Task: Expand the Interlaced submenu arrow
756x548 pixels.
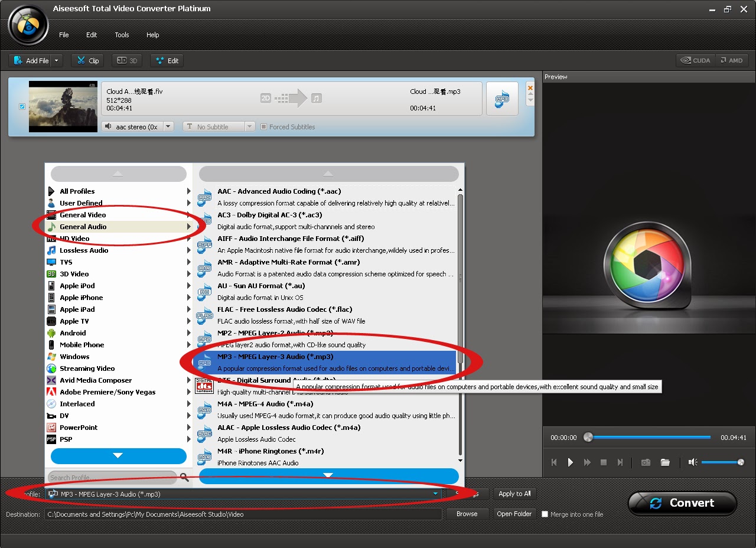Action: 189,404
